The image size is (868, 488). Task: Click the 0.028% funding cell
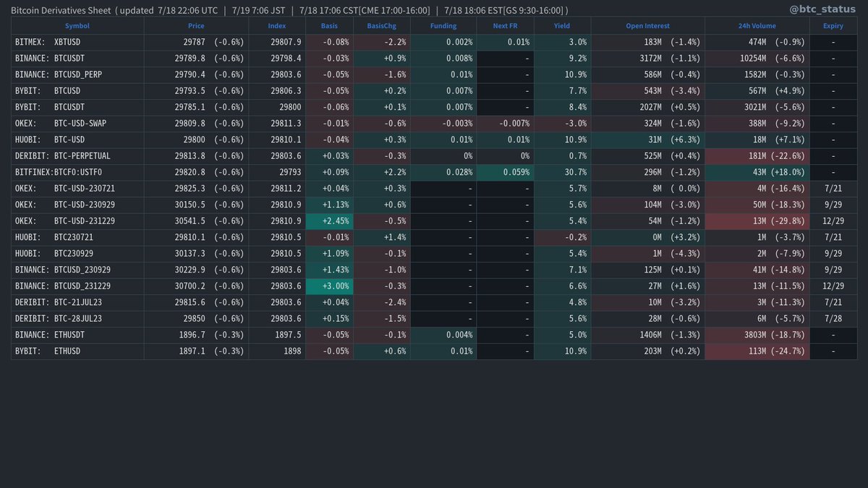(x=443, y=172)
